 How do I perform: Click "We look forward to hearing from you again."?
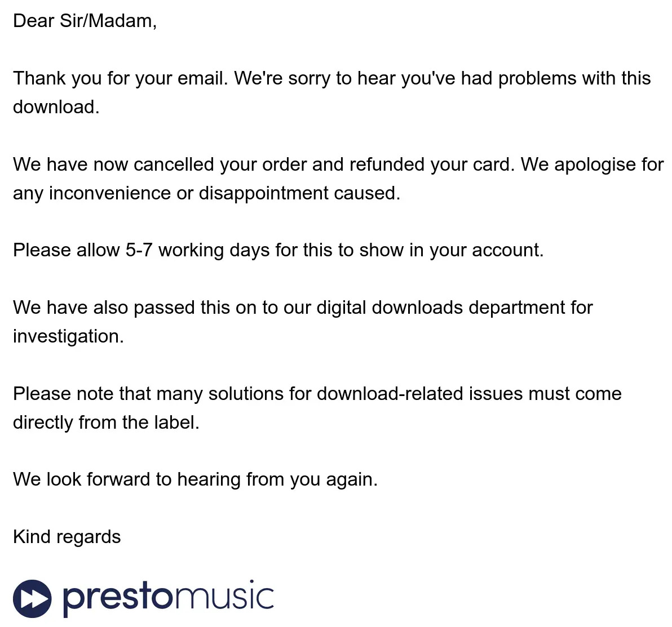coord(195,479)
